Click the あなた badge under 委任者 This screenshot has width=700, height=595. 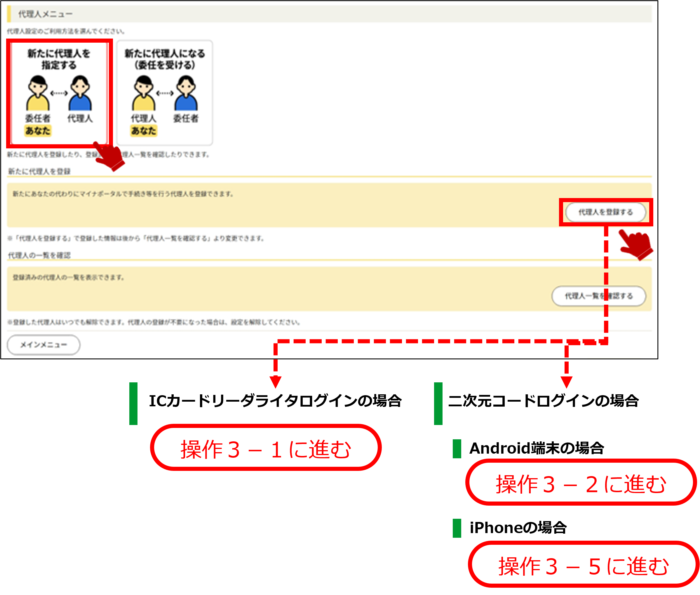click(38, 131)
